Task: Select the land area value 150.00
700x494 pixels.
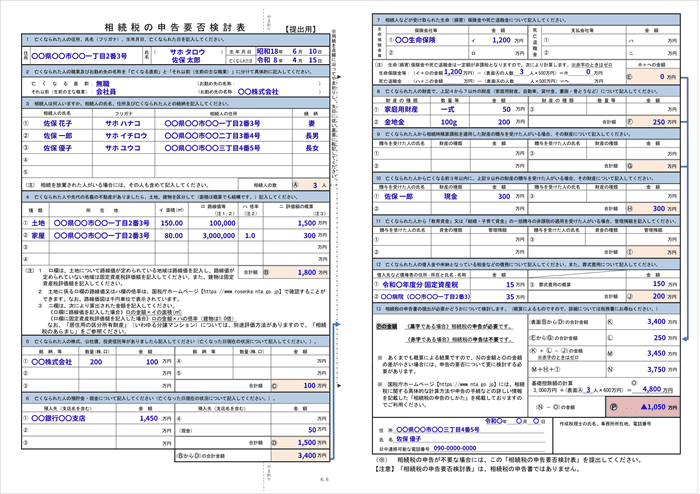Action: point(172,223)
